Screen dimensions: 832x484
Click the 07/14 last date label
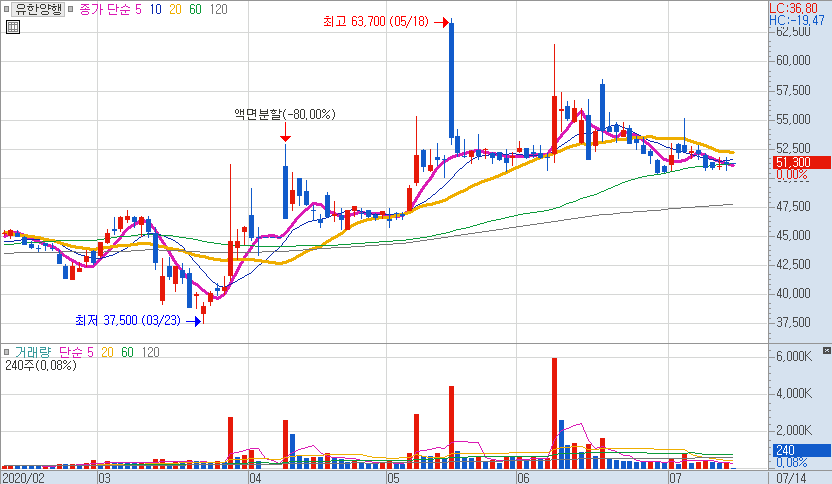pyautogui.click(x=791, y=478)
